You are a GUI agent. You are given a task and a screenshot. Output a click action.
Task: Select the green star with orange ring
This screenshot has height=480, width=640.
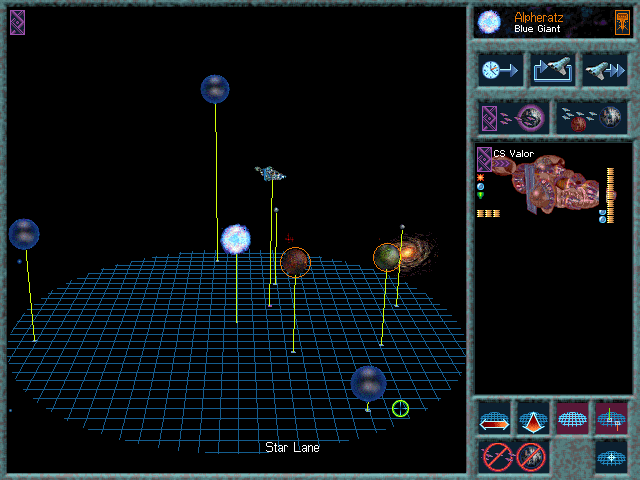(x=387, y=257)
